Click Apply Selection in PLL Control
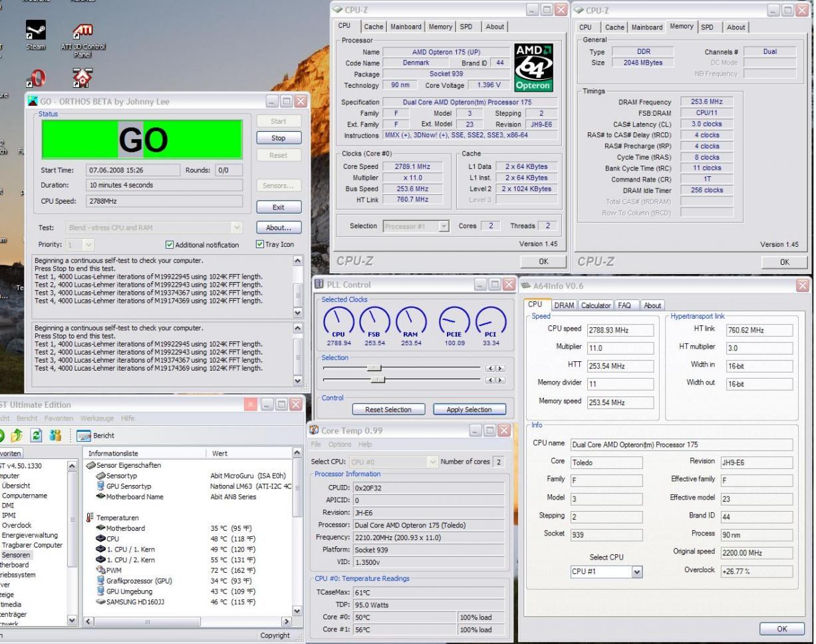Screen dimensions: 816x644 (x=469, y=409)
